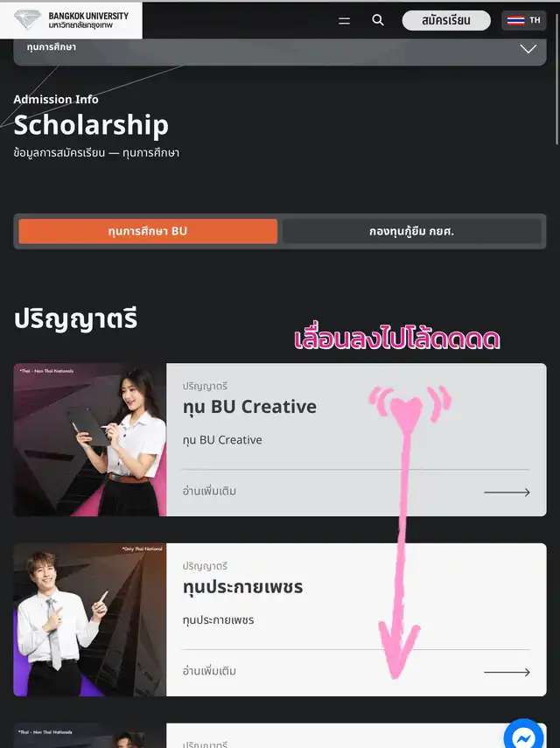This screenshot has width=560, height=748.
Task: Open the ทุน BU Creative title
Action: pyautogui.click(x=249, y=407)
